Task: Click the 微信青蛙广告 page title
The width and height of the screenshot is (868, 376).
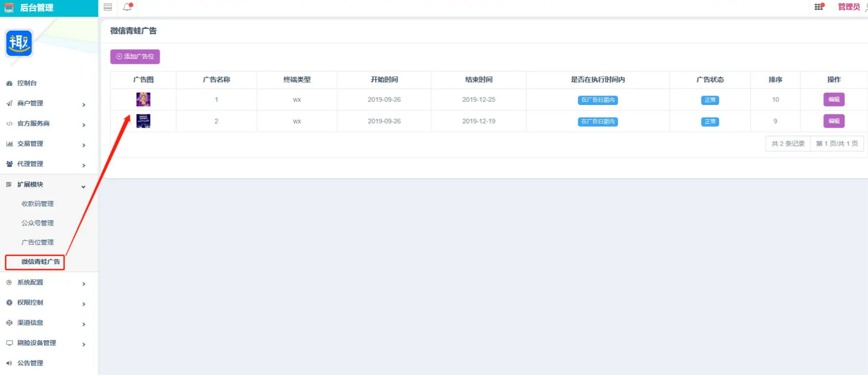Action: 133,31
